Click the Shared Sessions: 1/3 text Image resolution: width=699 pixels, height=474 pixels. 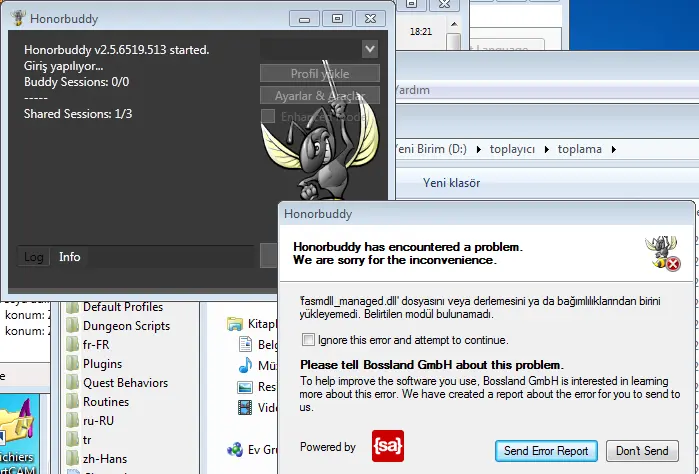tap(78, 114)
